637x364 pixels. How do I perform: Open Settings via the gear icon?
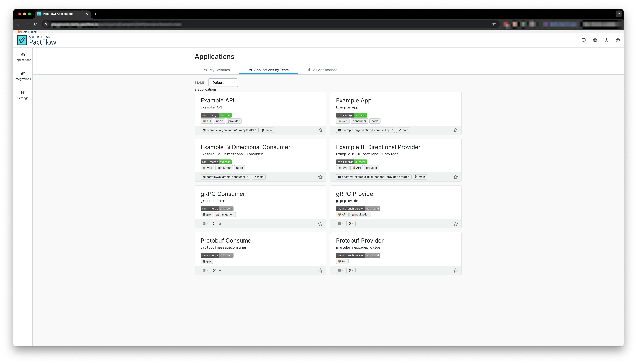click(23, 95)
